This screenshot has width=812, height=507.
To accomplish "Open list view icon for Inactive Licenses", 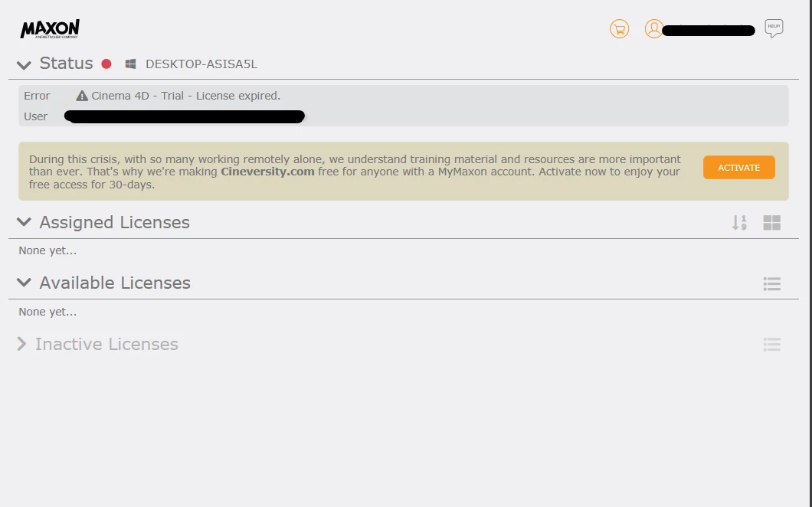I will pyautogui.click(x=771, y=345).
